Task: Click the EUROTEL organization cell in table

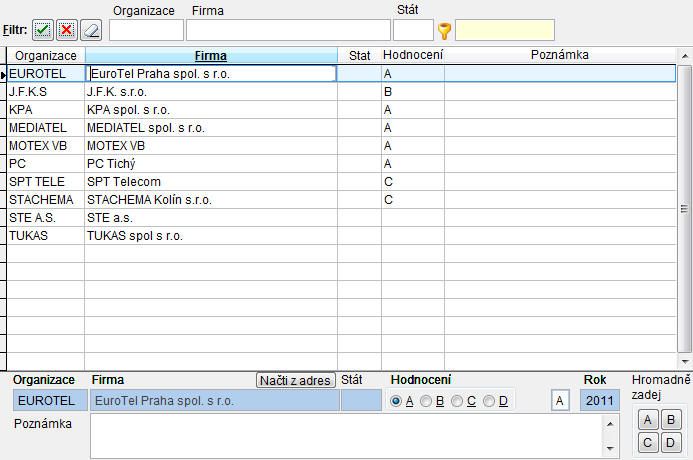Action: 46,74
